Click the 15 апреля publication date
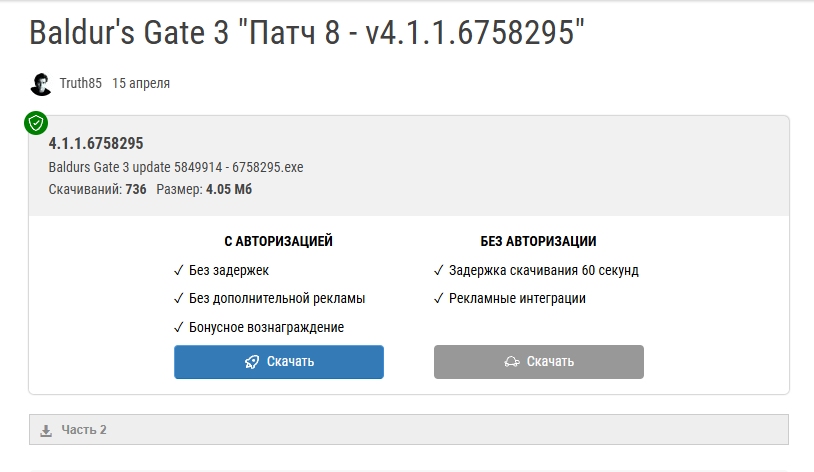Viewport: 814px width, 472px height. [x=141, y=84]
